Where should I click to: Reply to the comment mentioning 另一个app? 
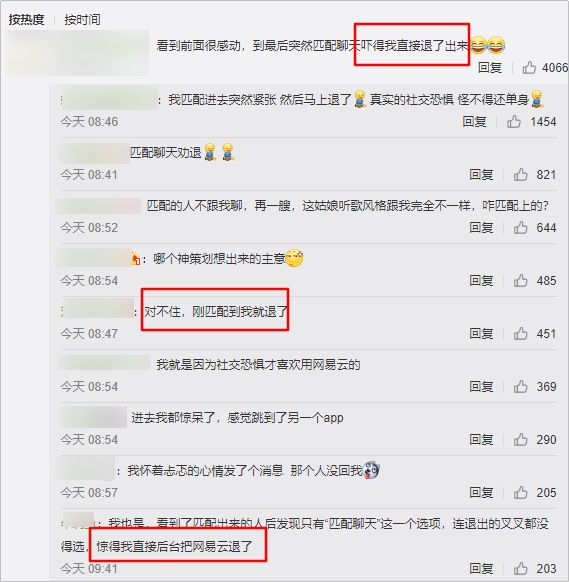(x=481, y=439)
